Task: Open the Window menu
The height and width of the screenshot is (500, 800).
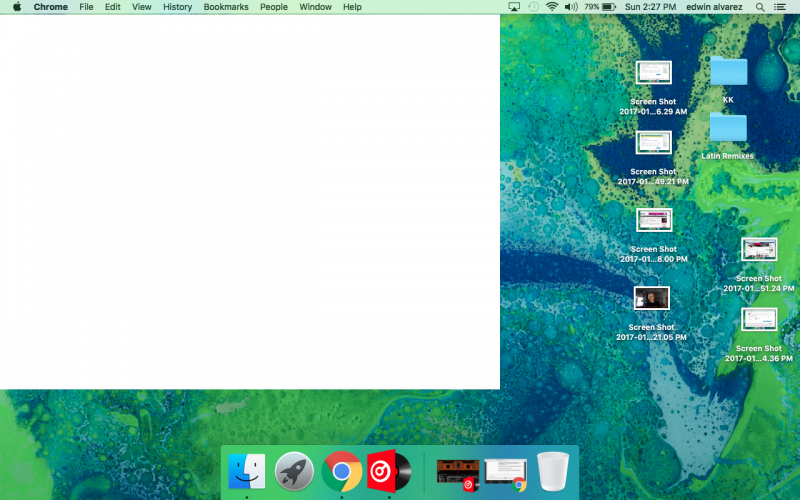Action: (315, 7)
